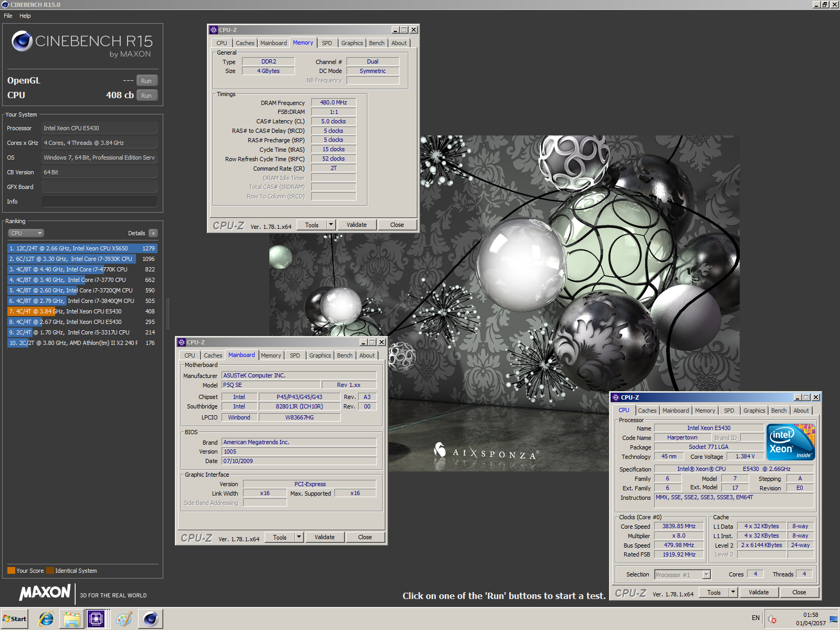Click the panel resize grip handle
The height and width of the screenshot is (630, 840).
(168, 313)
